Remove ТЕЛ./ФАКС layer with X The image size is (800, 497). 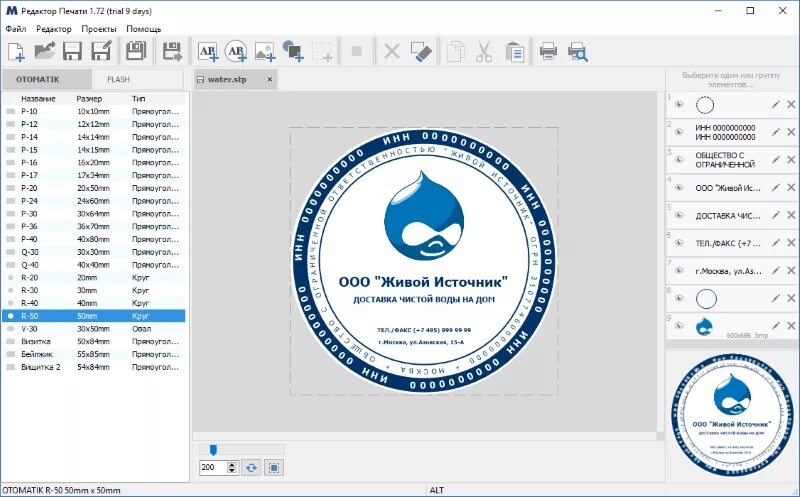[791, 243]
